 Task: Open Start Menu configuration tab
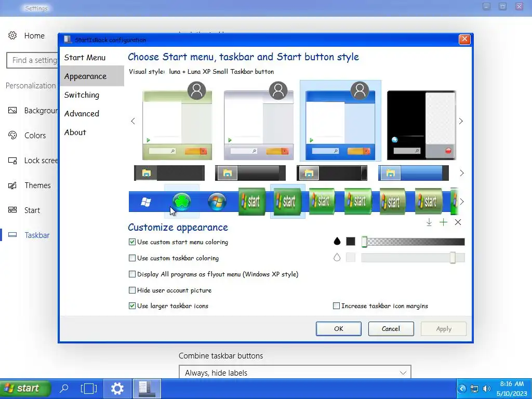85,57
